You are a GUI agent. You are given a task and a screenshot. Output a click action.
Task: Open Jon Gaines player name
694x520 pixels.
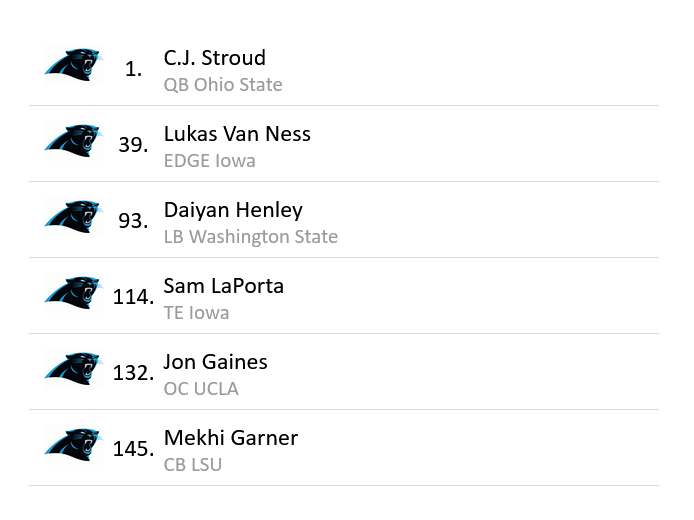click(215, 362)
